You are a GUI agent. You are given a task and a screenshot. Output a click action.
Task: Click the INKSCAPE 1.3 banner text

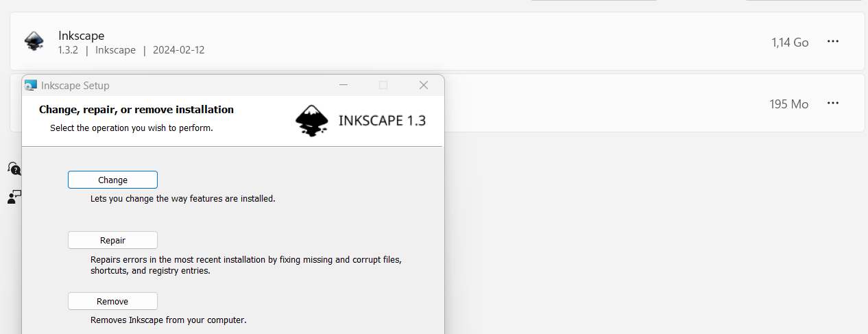[x=382, y=121]
